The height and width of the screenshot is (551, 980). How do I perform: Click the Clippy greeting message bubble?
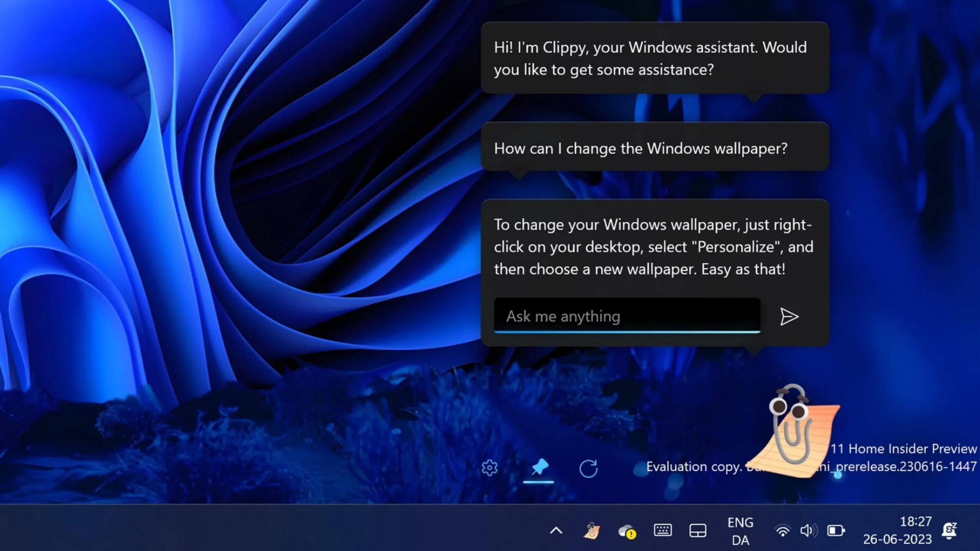653,58
